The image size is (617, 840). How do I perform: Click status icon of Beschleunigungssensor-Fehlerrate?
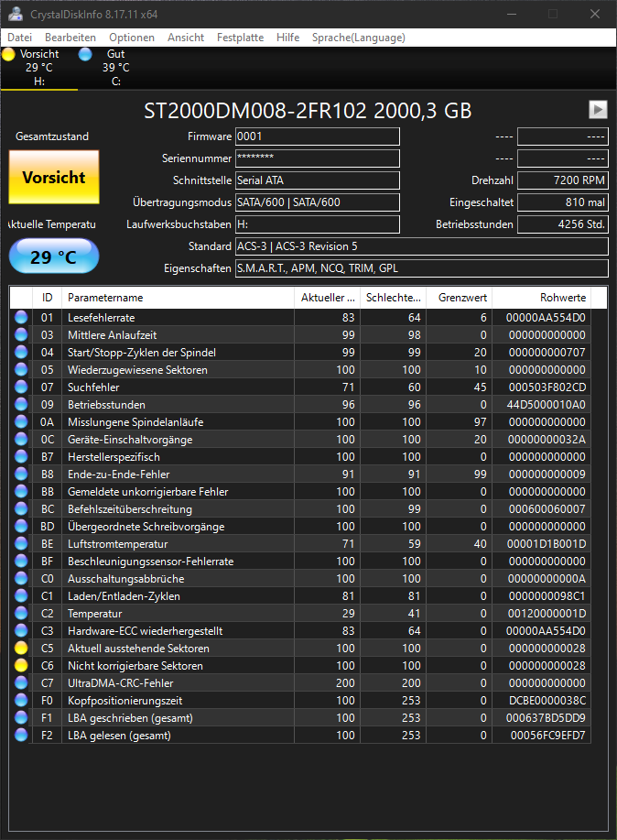click(x=21, y=561)
